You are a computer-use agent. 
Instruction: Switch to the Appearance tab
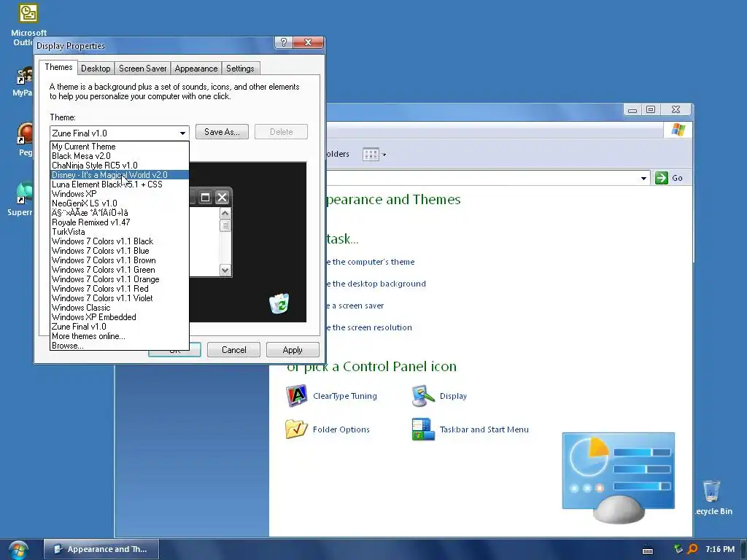pyautogui.click(x=196, y=69)
